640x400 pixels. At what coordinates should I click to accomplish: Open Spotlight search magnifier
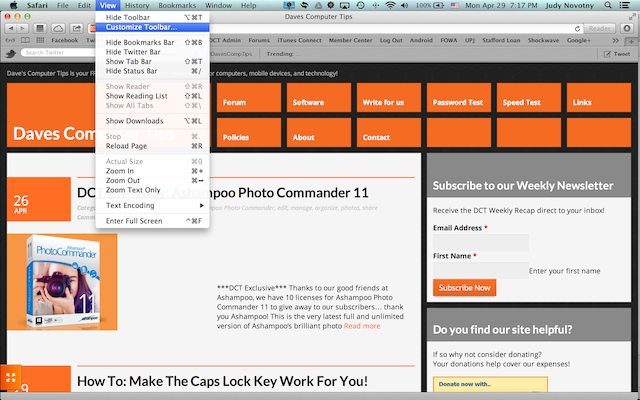[x=608, y=5]
